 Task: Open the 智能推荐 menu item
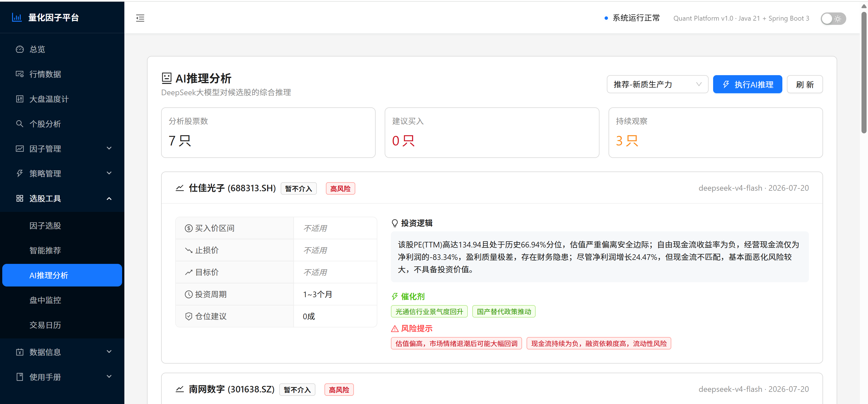tap(62, 251)
